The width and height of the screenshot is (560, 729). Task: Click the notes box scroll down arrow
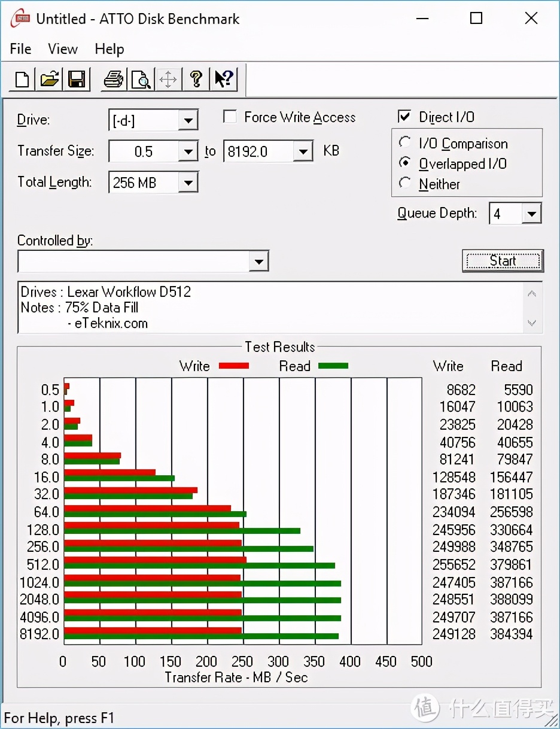532,323
